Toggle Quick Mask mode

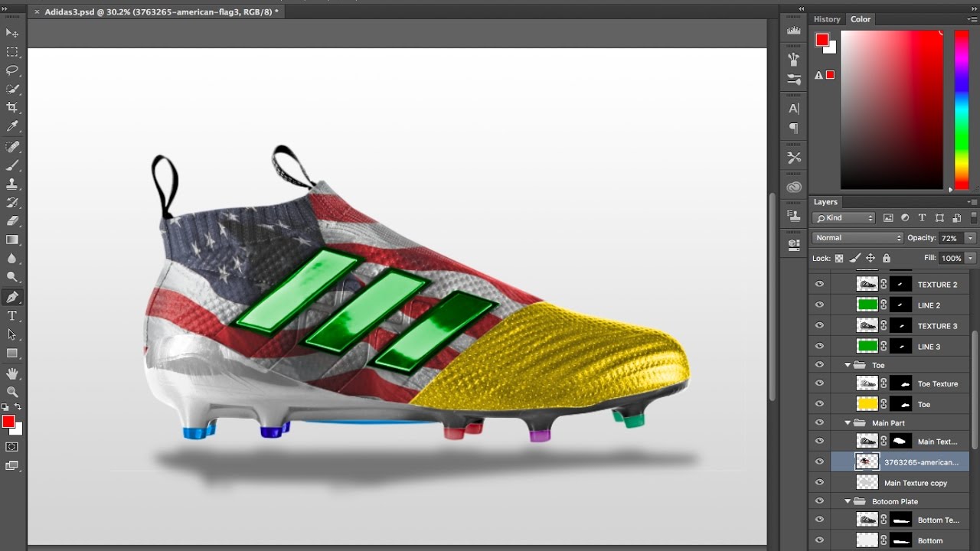point(12,446)
